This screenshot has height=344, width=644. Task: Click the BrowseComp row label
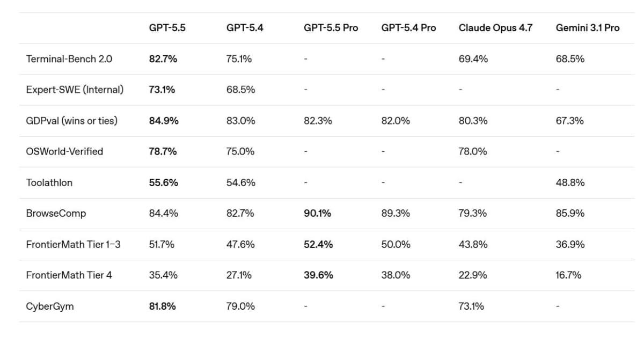(x=56, y=213)
